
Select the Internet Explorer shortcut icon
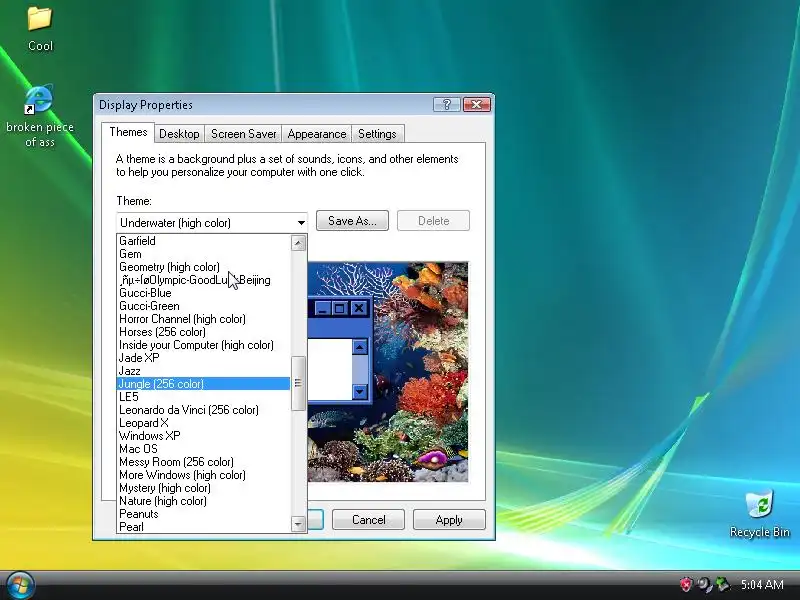pos(39,99)
